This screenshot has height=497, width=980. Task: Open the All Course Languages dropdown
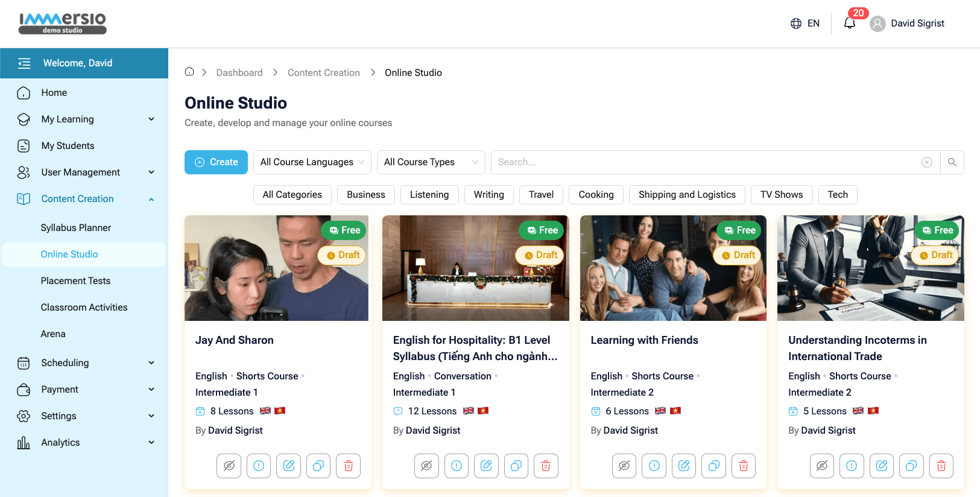(x=312, y=162)
